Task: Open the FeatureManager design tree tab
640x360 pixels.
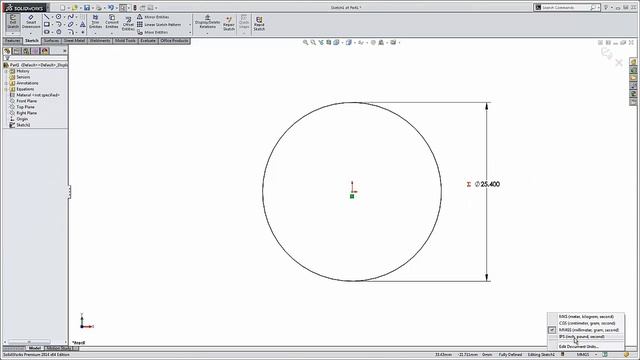Action: coord(7,51)
